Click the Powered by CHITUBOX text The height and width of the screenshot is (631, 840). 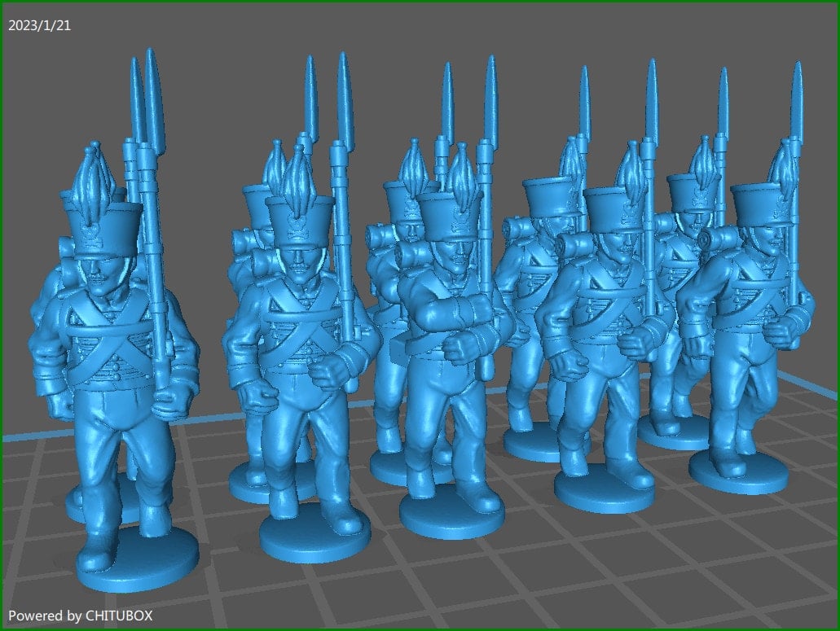click(x=81, y=616)
